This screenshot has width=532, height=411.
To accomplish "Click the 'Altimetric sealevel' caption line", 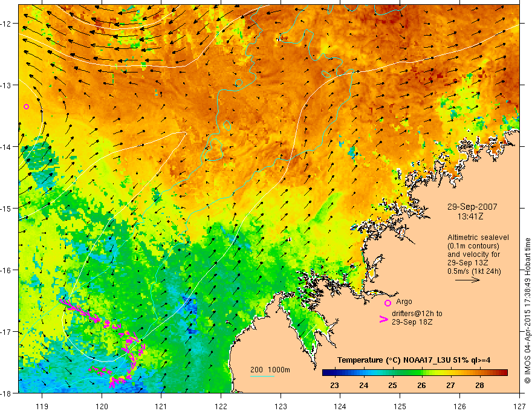I will (x=478, y=238).
